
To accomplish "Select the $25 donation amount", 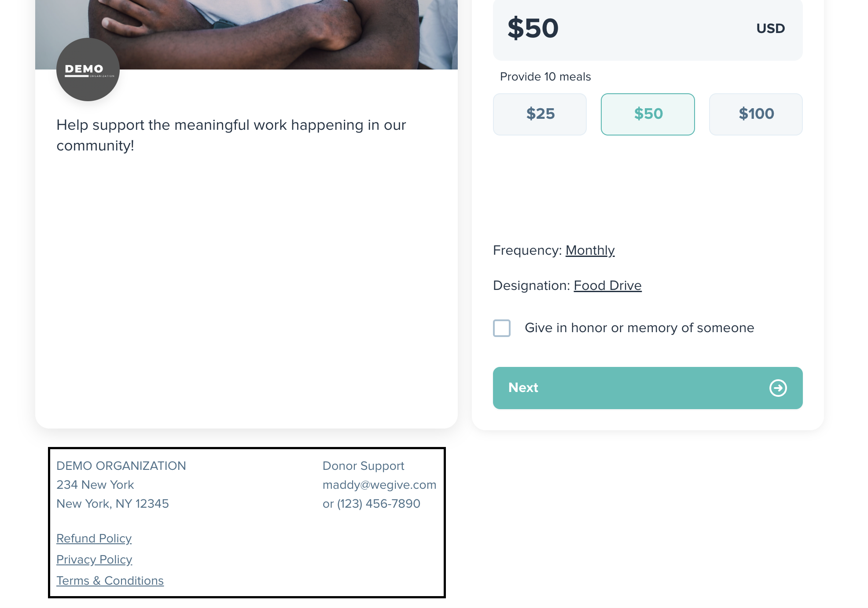I will pos(540,114).
